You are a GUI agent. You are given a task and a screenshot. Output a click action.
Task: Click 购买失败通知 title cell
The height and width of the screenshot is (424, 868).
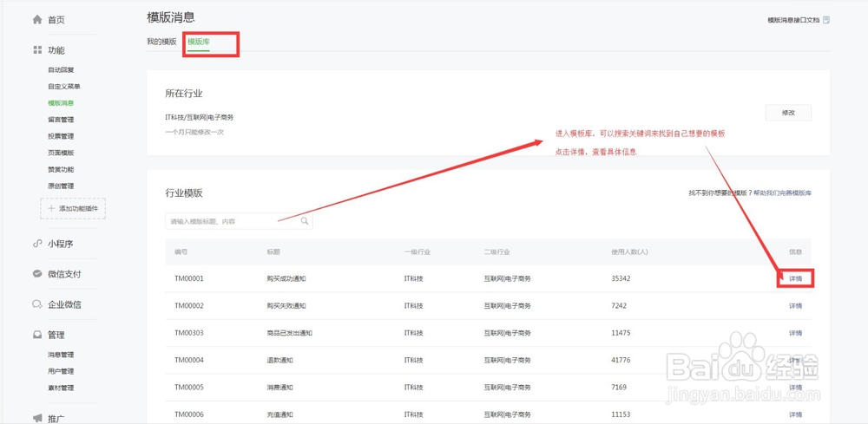click(286, 306)
